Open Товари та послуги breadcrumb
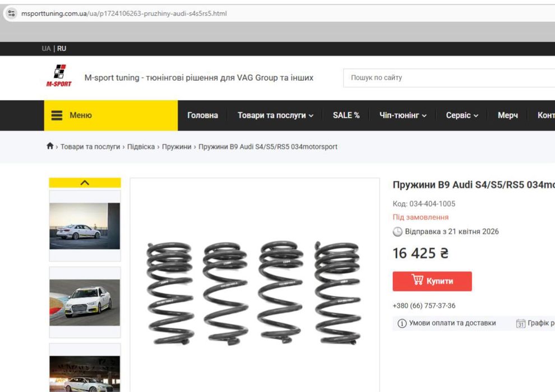 pyautogui.click(x=90, y=147)
